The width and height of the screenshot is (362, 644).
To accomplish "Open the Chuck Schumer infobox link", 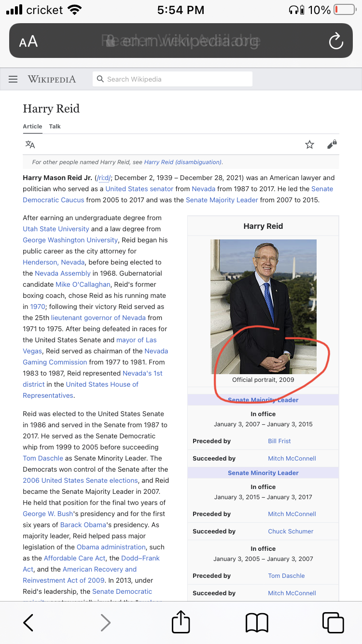I will click(x=291, y=532).
